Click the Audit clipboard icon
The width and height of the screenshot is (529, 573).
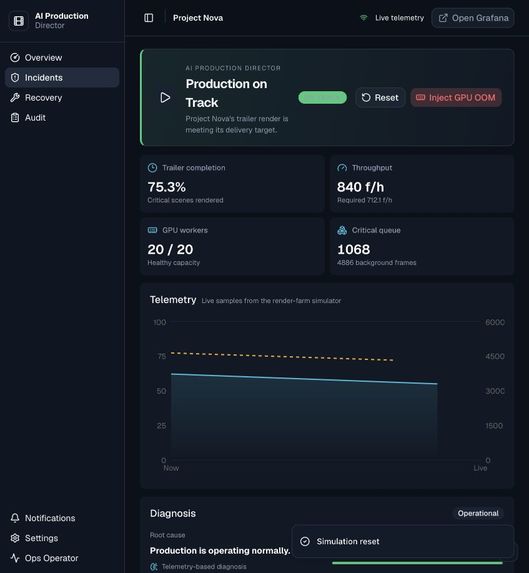pos(15,118)
